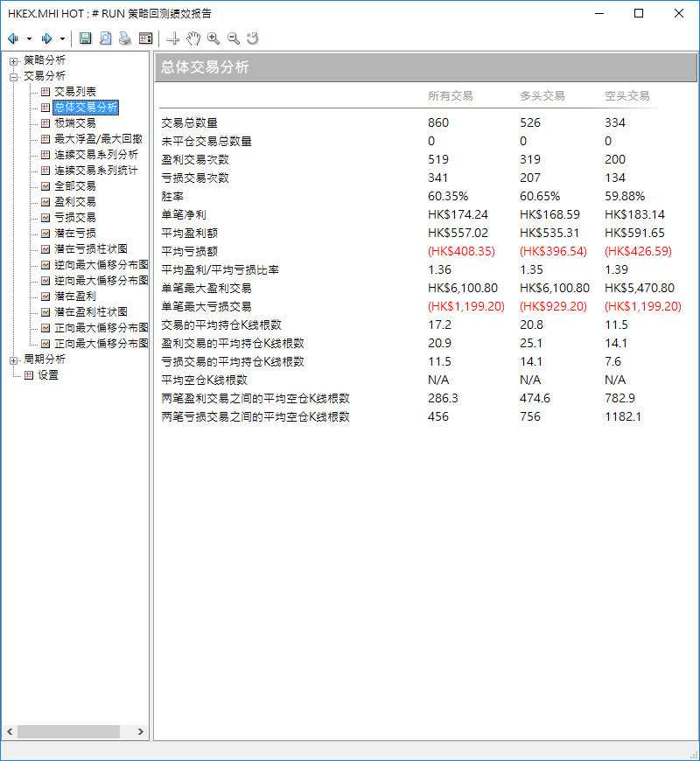The image size is (700, 761).
Task: Click the 周期分析 tree label
Action: coord(45,360)
